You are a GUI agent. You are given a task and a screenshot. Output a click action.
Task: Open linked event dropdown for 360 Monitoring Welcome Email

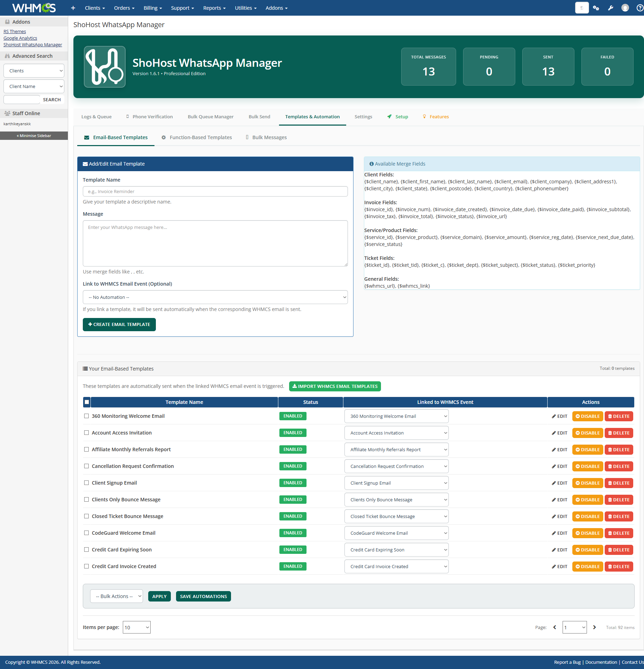[396, 416]
